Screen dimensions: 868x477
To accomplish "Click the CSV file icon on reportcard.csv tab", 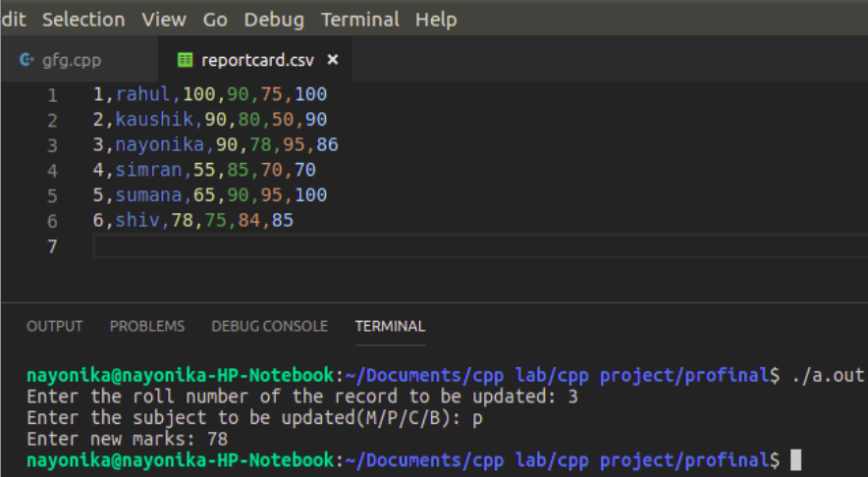I will point(185,60).
